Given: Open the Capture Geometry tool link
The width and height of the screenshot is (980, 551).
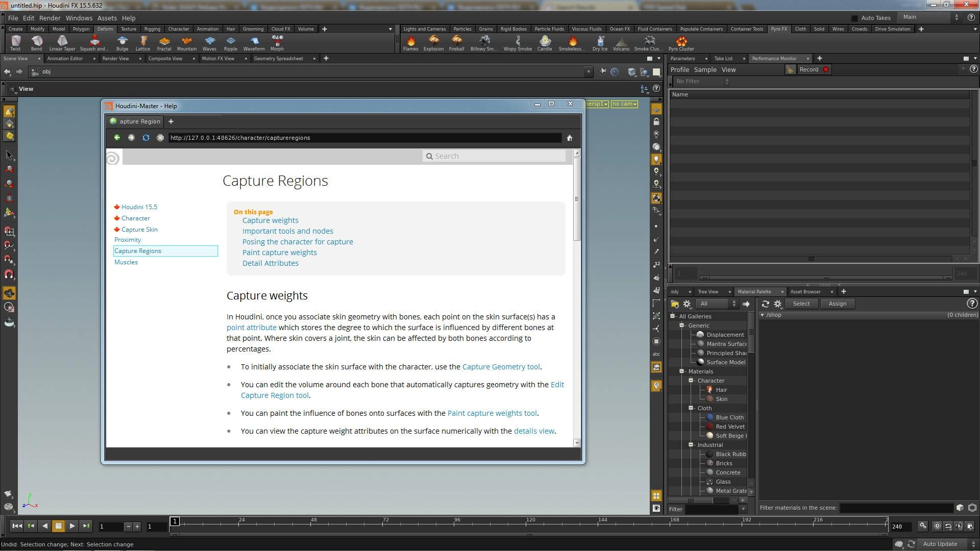Looking at the screenshot, I should 501,367.
